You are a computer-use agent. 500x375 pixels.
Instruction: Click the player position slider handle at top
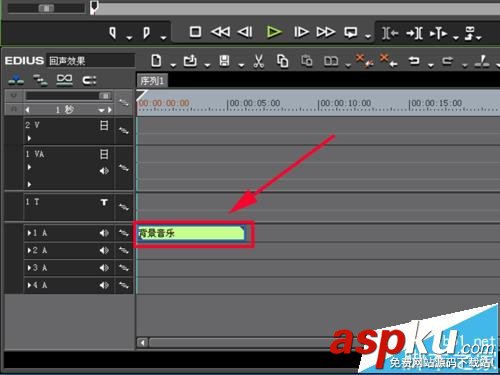point(95,7)
